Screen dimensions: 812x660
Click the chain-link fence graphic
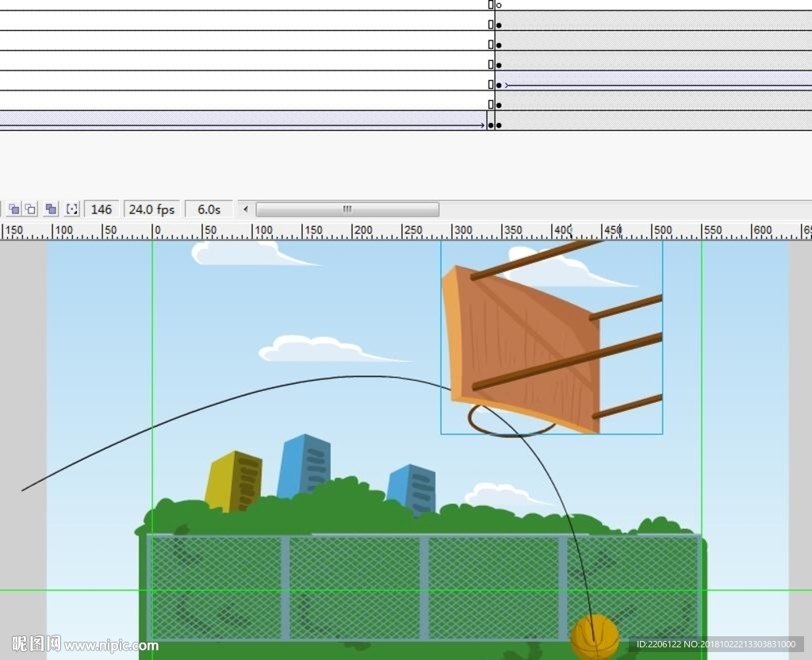click(357, 587)
